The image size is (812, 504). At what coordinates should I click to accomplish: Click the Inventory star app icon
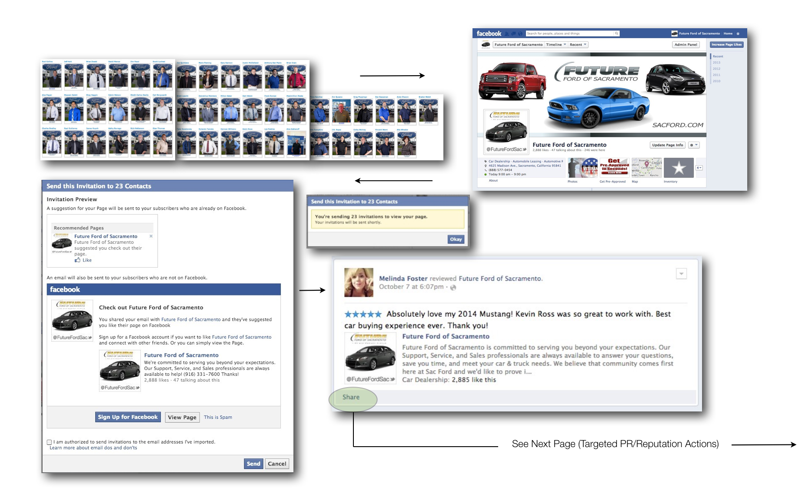[x=679, y=168]
